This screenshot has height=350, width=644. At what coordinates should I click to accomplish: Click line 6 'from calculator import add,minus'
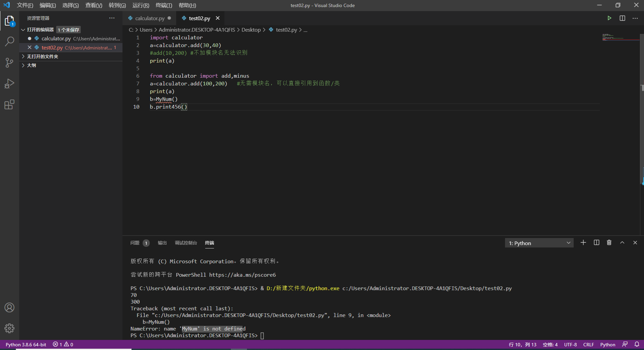pyautogui.click(x=200, y=76)
